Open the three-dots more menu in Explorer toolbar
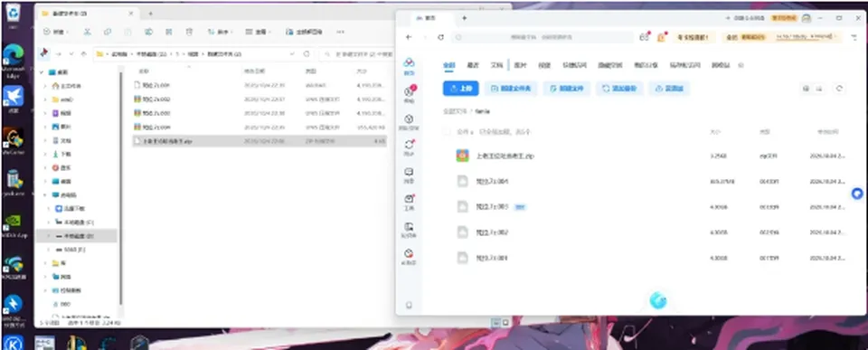 pos(341,33)
